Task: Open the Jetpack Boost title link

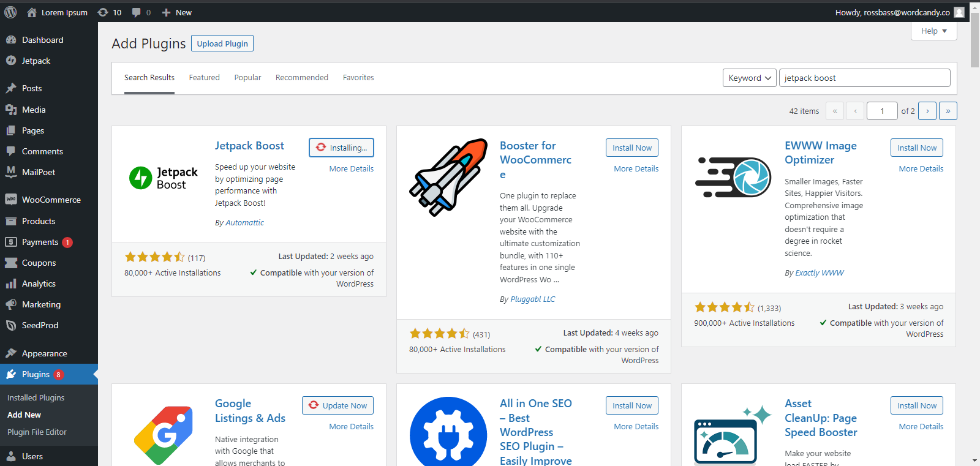Action: [x=249, y=146]
